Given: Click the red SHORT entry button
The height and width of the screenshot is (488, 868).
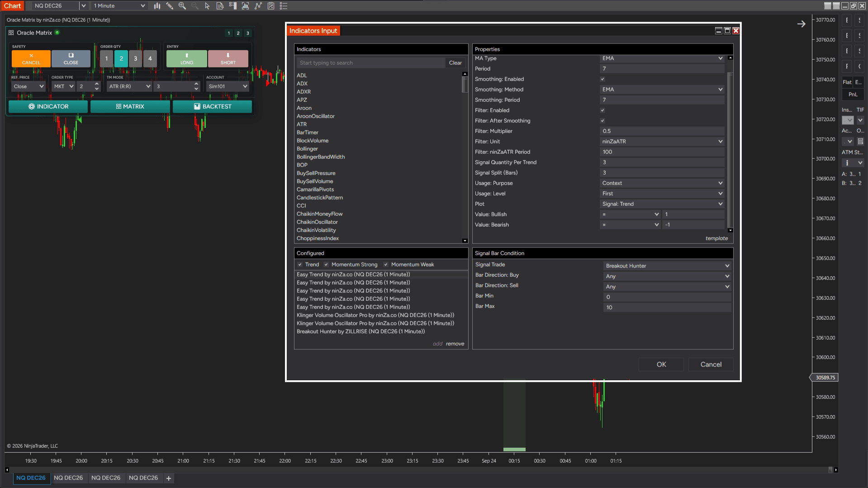Looking at the screenshot, I should click(x=228, y=59).
